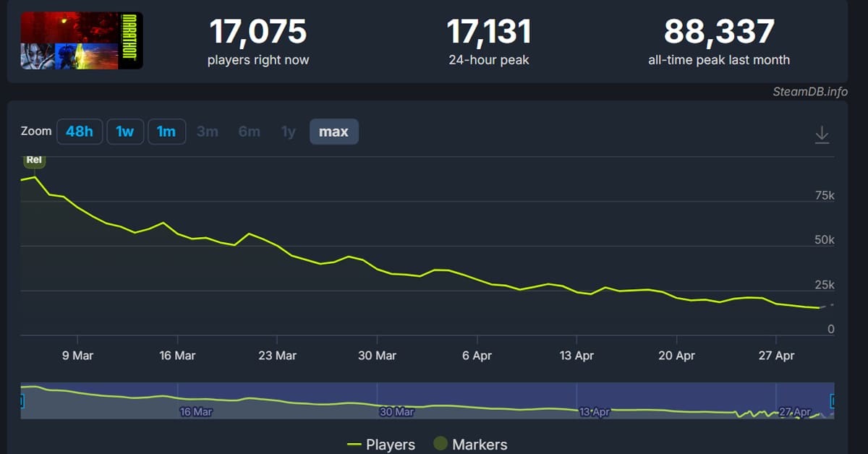Click the 13 Apr main axis label
This screenshot has height=454, width=868.
point(576,356)
